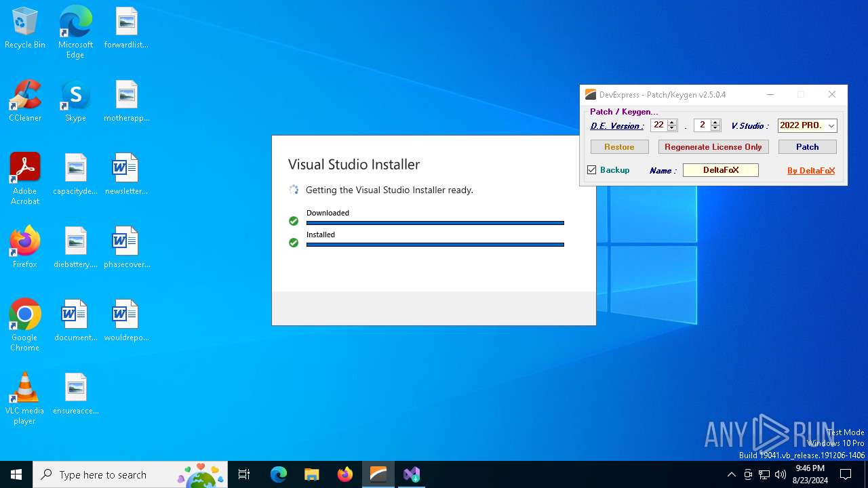Open the VLC media player desktop shortcut
The image size is (868, 488).
click(25, 399)
